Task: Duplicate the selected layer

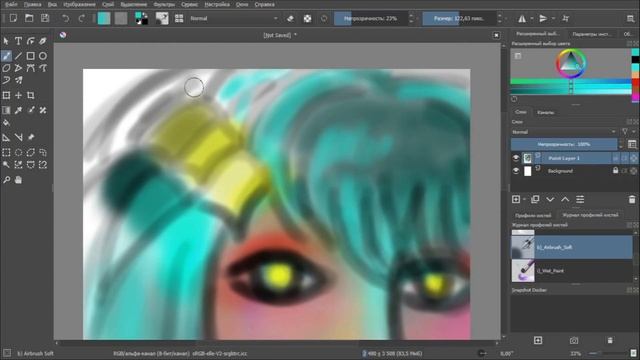Action: pyautogui.click(x=535, y=199)
